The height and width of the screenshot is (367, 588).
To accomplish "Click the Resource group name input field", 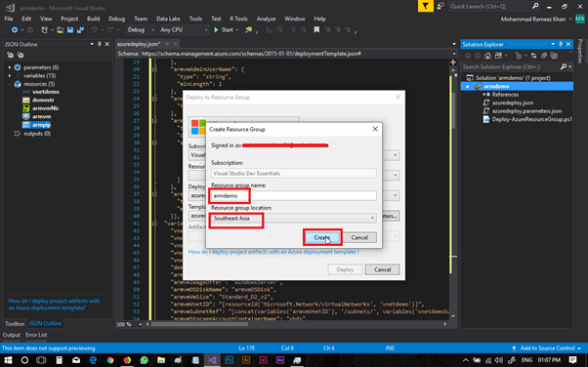I will pyautogui.click(x=294, y=195).
